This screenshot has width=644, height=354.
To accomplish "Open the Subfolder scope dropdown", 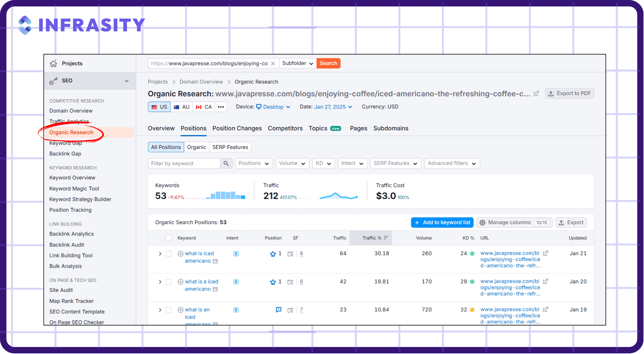I will 298,63.
